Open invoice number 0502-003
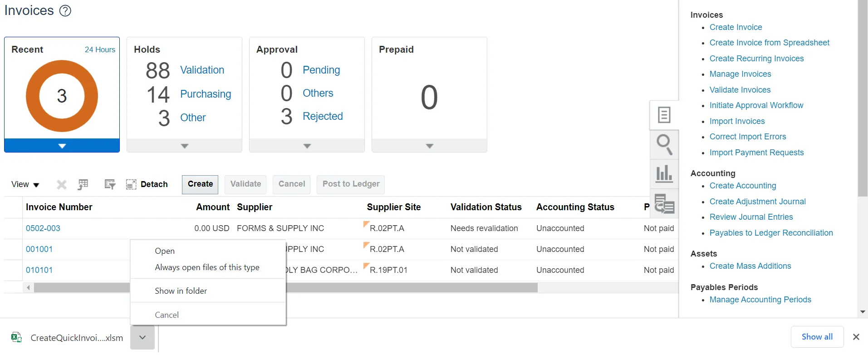 pos(43,228)
